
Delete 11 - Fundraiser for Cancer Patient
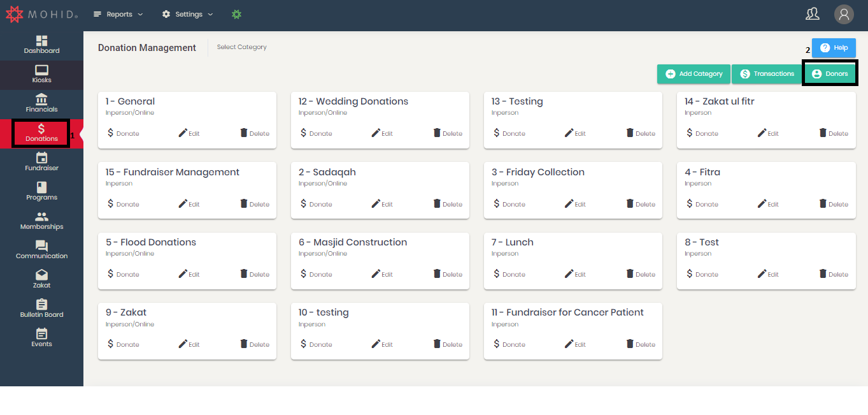click(x=641, y=344)
